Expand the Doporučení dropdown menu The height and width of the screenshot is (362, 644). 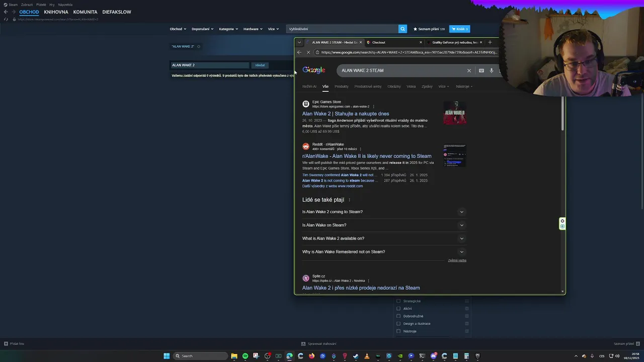point(202,29)
